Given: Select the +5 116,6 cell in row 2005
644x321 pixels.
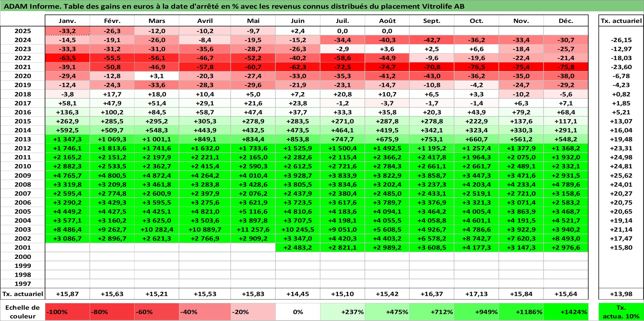Looking at the screenshot, I should [253, 212].
